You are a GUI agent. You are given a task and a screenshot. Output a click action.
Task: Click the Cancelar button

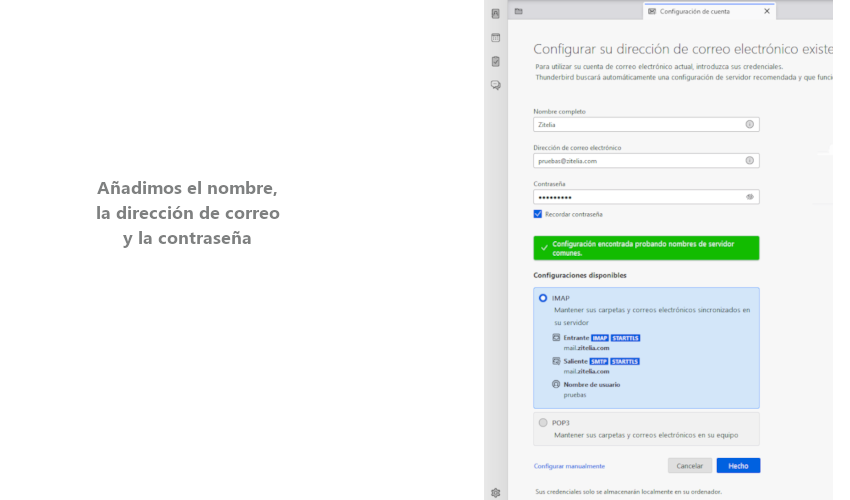click(689, 466)
